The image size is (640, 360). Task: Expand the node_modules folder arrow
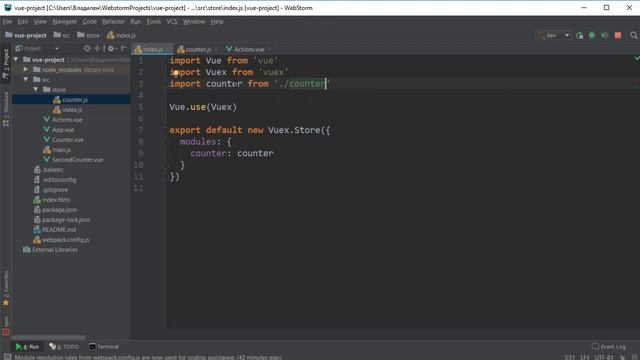(26, 70)
